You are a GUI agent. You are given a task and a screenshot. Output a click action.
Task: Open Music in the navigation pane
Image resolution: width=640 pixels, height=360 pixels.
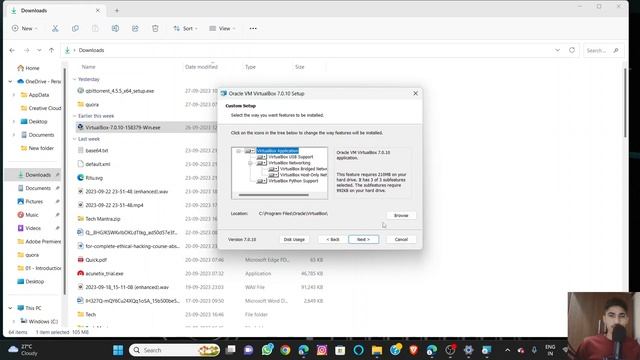[x=32, y=215]
